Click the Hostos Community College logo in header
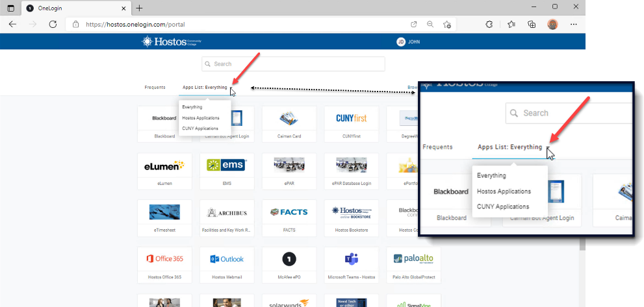 click(172, 42)
